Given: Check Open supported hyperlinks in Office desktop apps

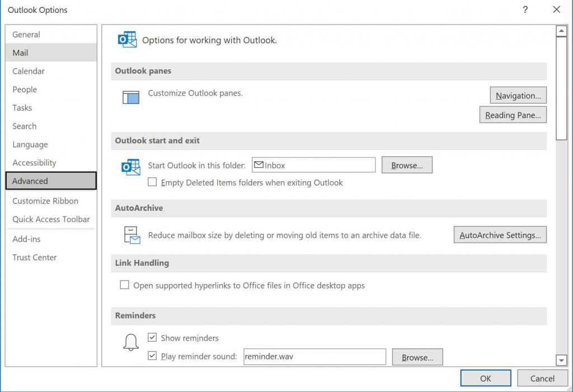Looking at the screenshot, I should 124,285.
